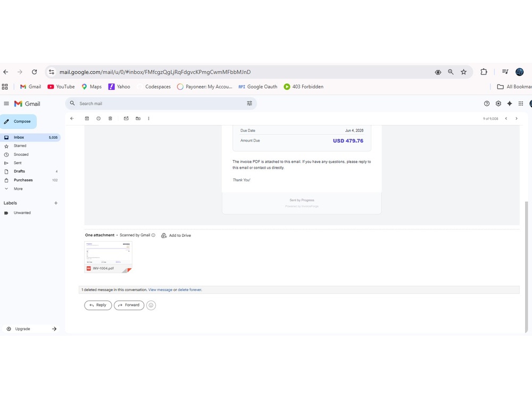Screen dimensions: 532x399
Task: Open the Unwanted label
Action: click(x=30, y=213)
